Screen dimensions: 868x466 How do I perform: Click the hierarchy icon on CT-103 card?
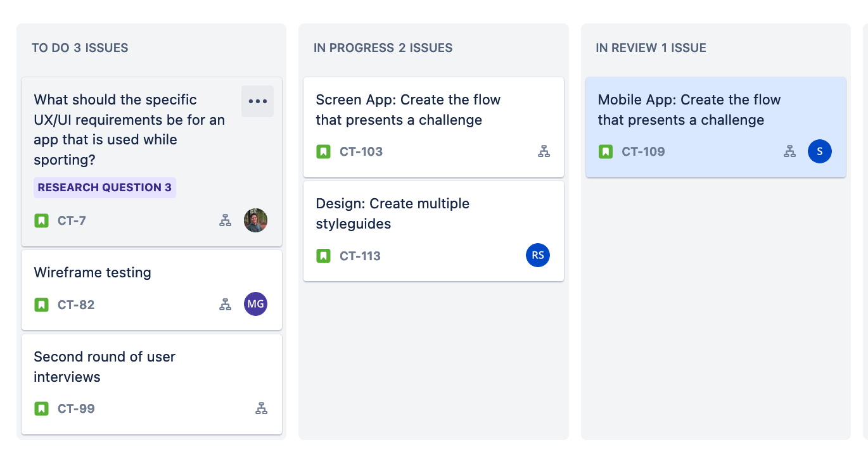click(x=544, y=151)
